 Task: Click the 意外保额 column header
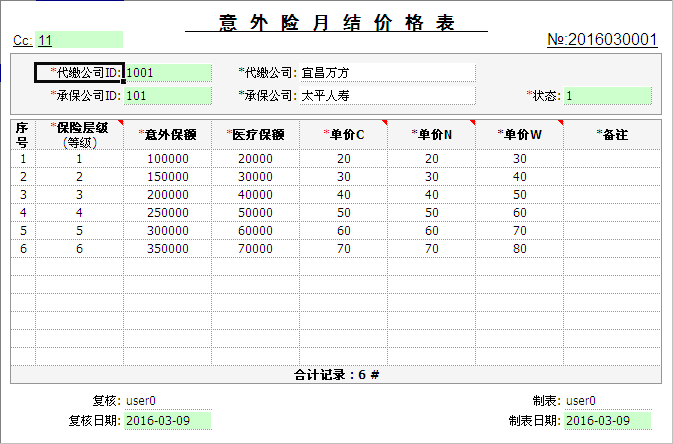click(167, 135)
